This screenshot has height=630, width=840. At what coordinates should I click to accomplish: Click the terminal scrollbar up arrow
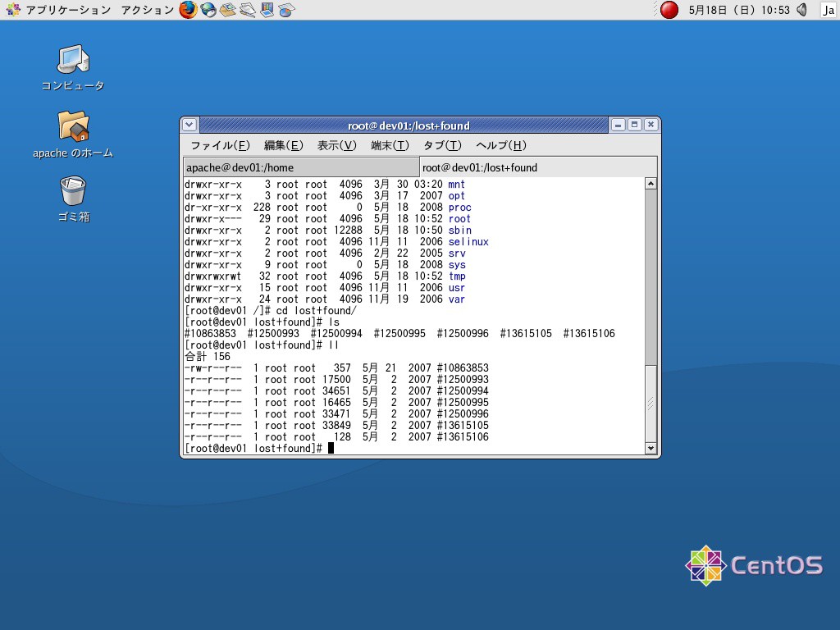(651, 184)
